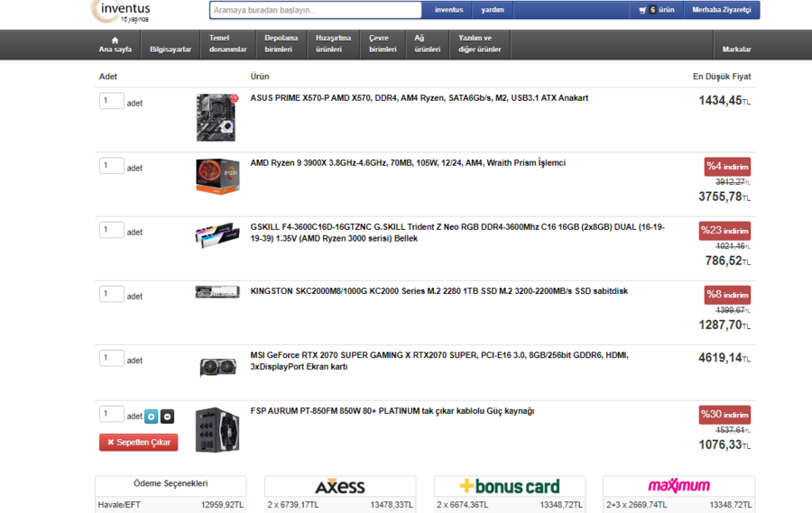Image resolution: width=812 pixels, height=513 pixels.
Task: Click the yardım help button
Action: pos(493,10)
